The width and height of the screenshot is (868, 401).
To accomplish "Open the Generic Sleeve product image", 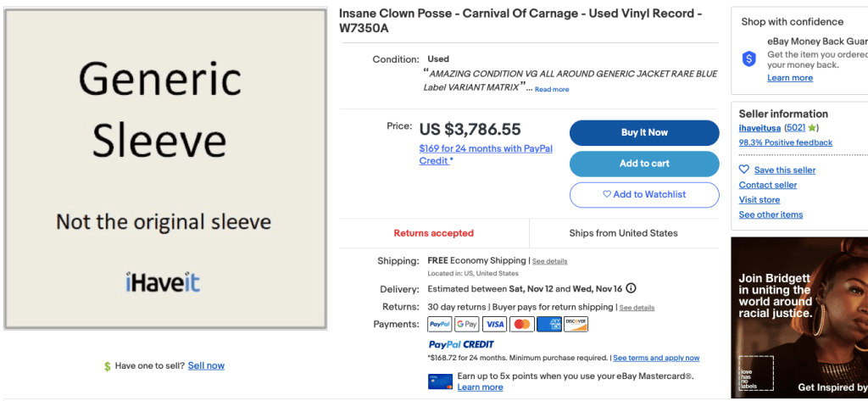I will point(165,169).
